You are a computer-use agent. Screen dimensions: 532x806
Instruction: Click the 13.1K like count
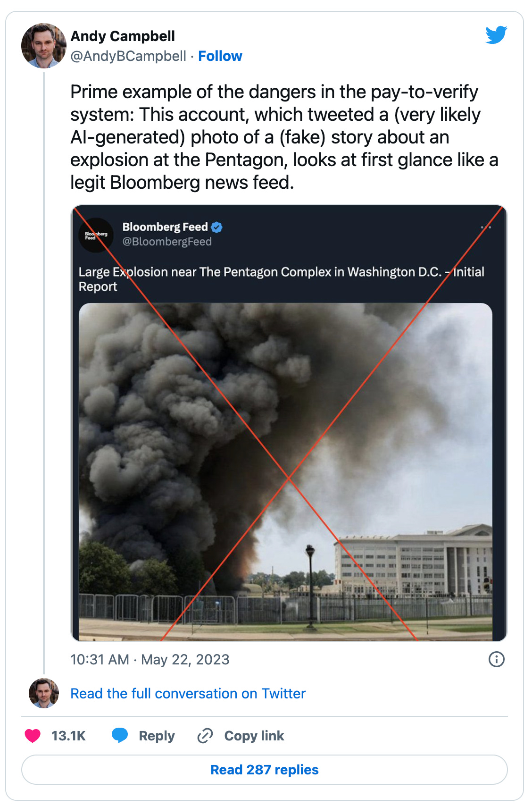click(67, 735)
